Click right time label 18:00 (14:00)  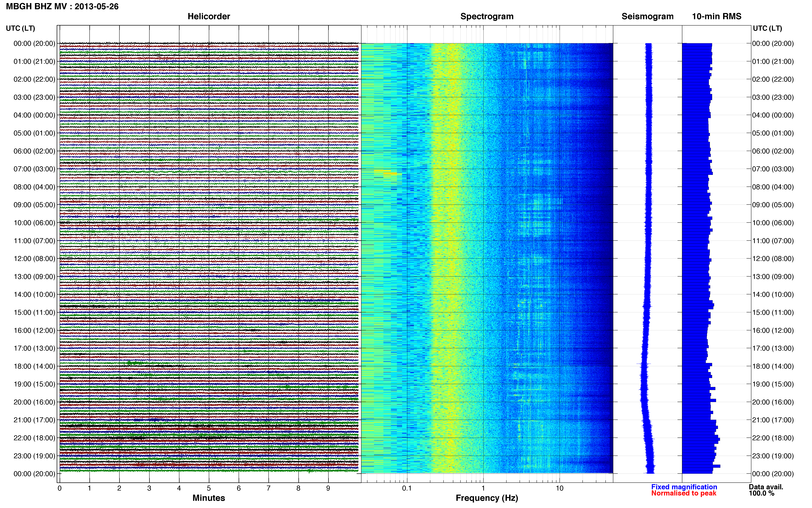tap(773, 366)
